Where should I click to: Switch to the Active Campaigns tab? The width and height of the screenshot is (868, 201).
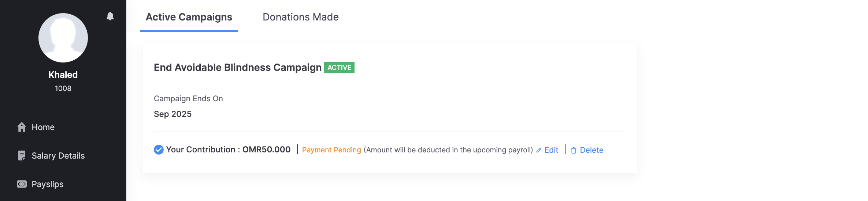click(x=189, y=17)
